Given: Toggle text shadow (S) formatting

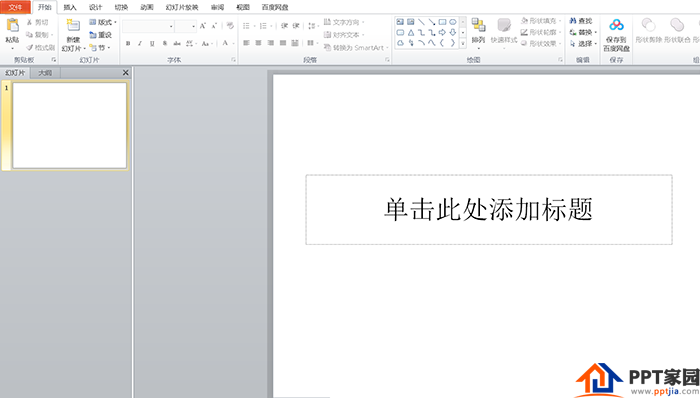Looking at the screenshot, I should [x=165, y=43].
